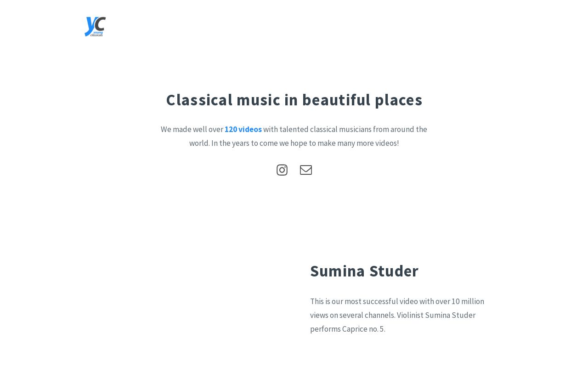The height and width of the screenshot is (368, 588).
Task: Click the gray C in the logo
Action: tap(101, 23)
